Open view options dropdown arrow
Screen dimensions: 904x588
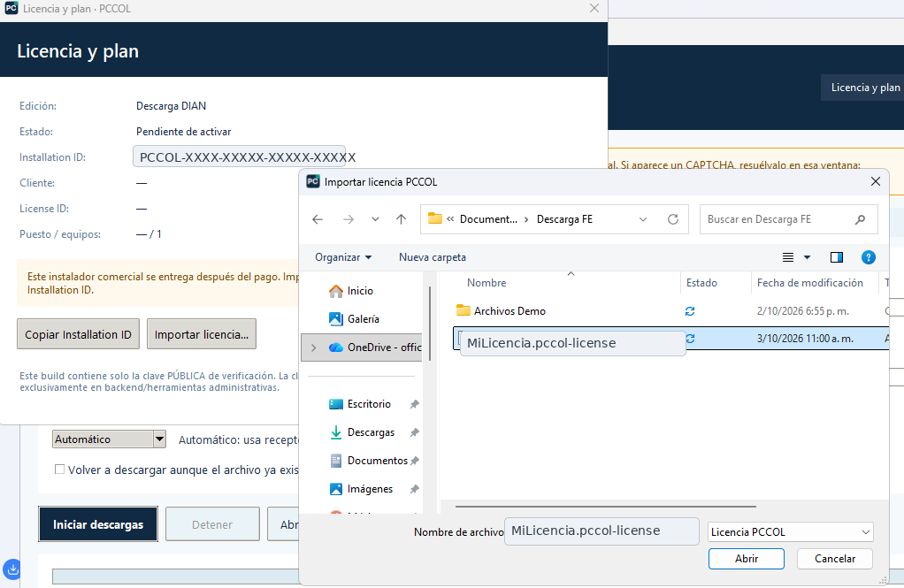pos(807,257)
